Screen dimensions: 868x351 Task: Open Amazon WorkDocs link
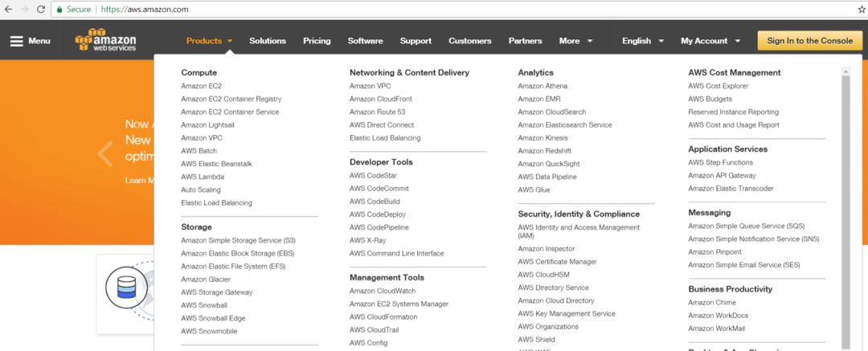point(718,316)
